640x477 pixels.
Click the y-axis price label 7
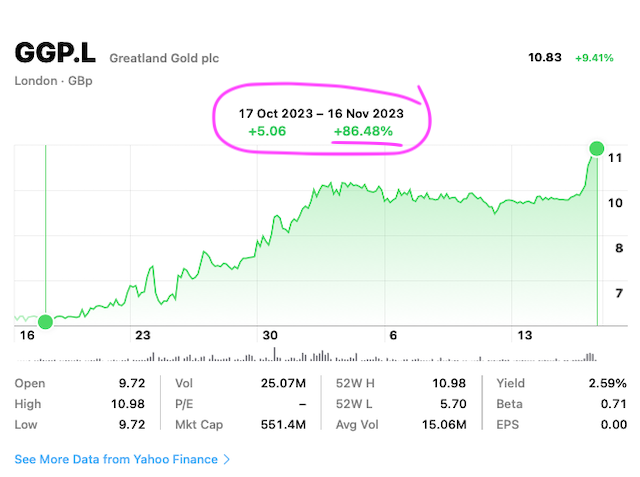point(619,293)
